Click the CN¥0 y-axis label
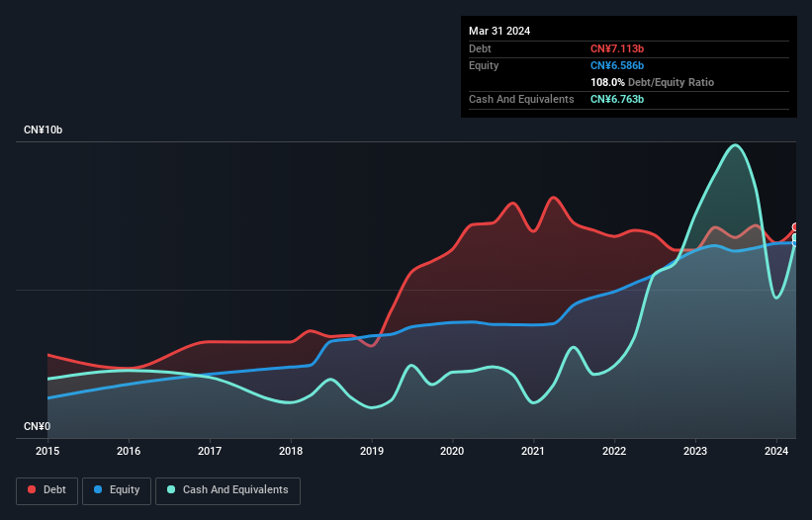Image resolution: width=812 pixels, height=520 pixels. [x=38, y=426]
